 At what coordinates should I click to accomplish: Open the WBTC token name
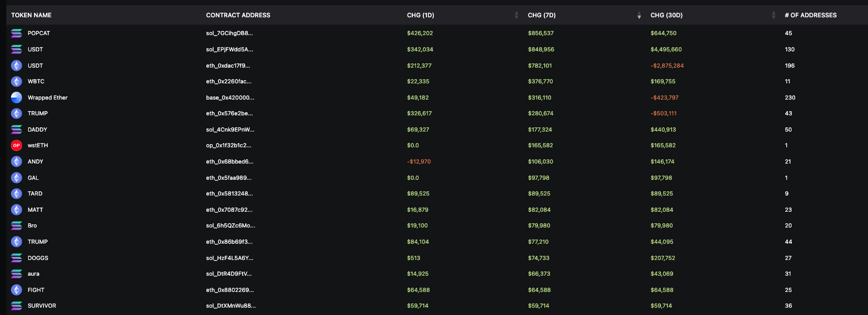point(36,81)
